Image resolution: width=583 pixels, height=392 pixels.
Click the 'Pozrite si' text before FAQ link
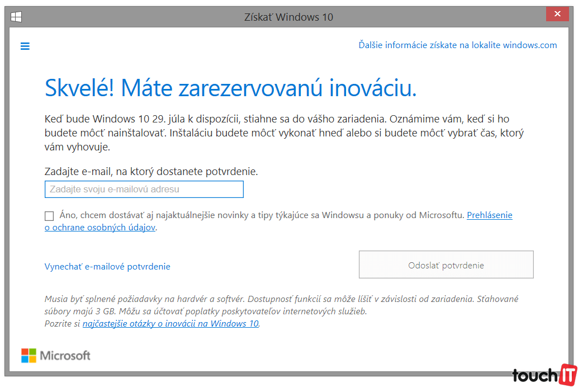[62, 324]
